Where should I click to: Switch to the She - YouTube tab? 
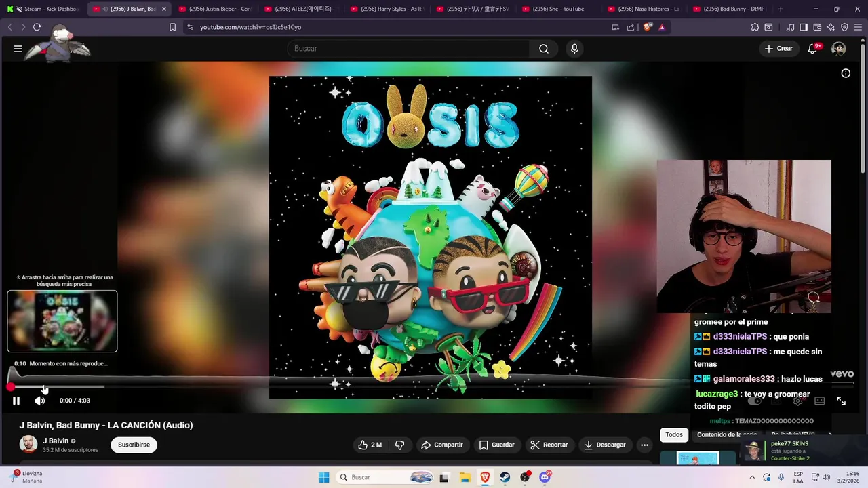point(558,9)
